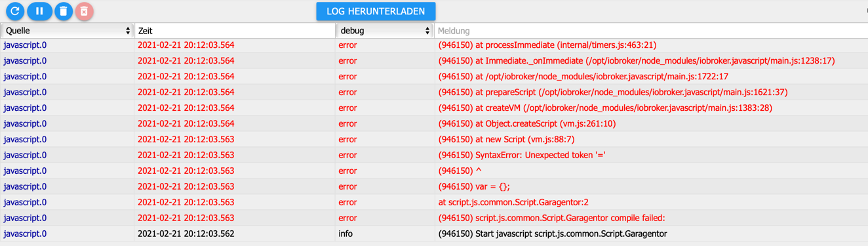Viewport: 868px width, 246px height.
Task: Clear the log list with blue trash icon
Action: 64,11
